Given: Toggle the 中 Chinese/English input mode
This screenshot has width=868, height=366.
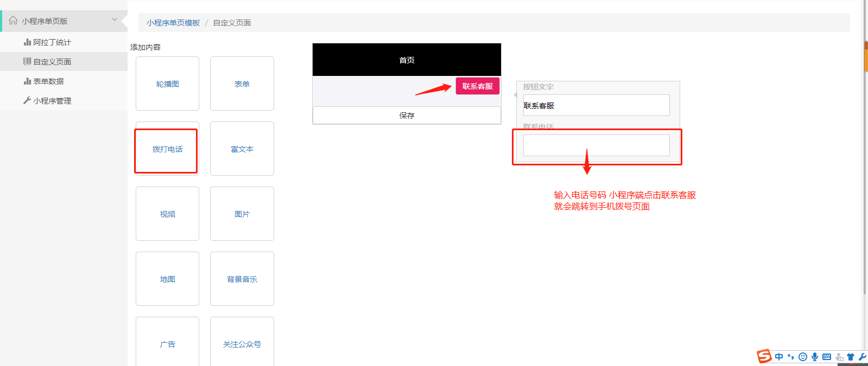Looking at the screenshot, I should [779, 357].
